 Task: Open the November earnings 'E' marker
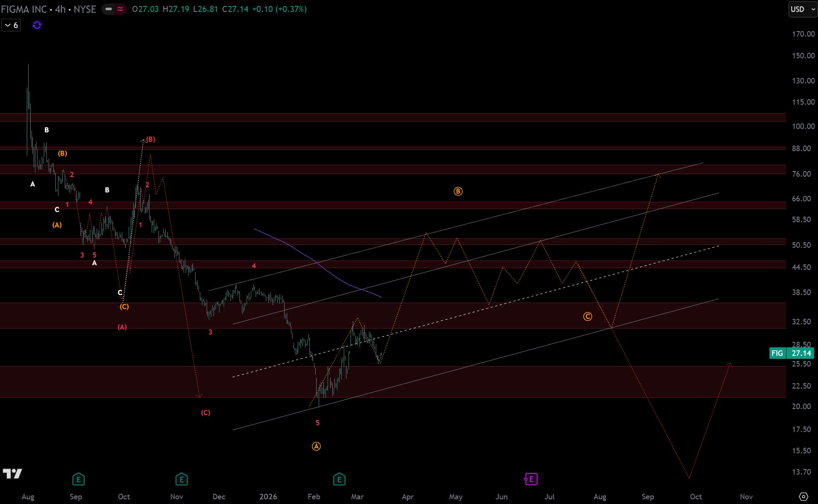coord(181,479)
